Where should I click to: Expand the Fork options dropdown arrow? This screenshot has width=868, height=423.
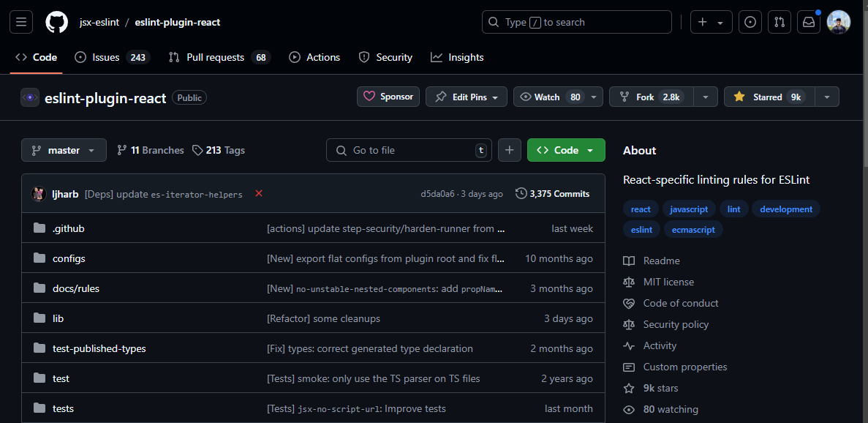(x=706, y=97)
